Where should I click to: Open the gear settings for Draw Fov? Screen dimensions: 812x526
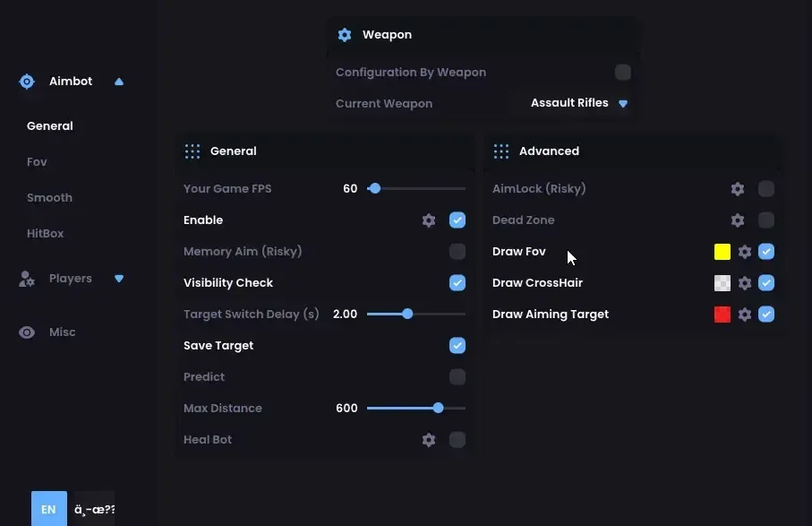click(x=745, y=252)
